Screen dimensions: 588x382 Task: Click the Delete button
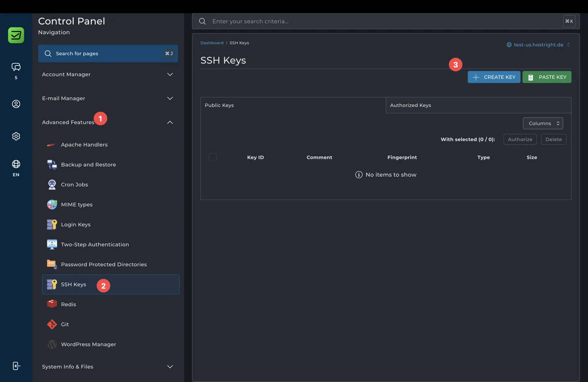coord(554,139)
